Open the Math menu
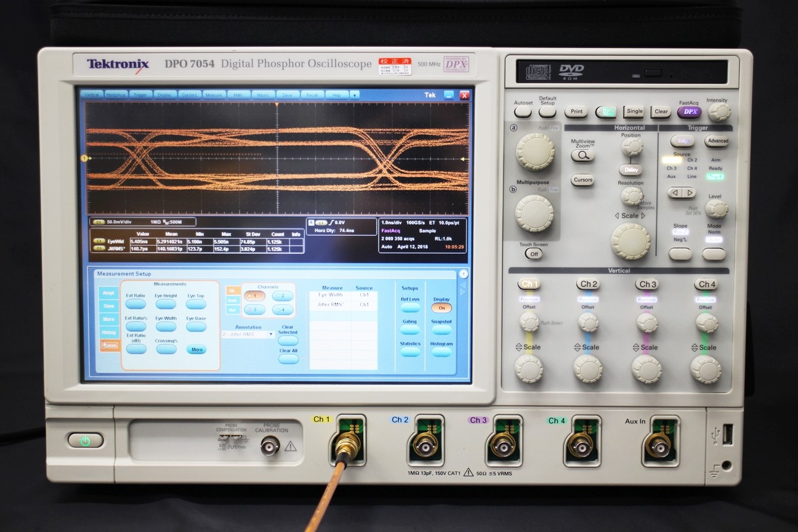The image size is (798, 532). point(238,95)
